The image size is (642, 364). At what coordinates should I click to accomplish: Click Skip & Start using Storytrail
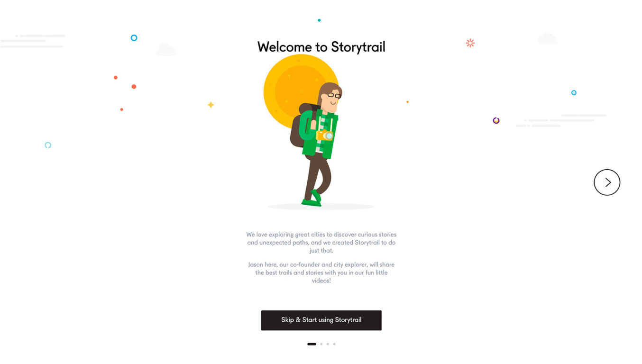click(x=321, y=320)
